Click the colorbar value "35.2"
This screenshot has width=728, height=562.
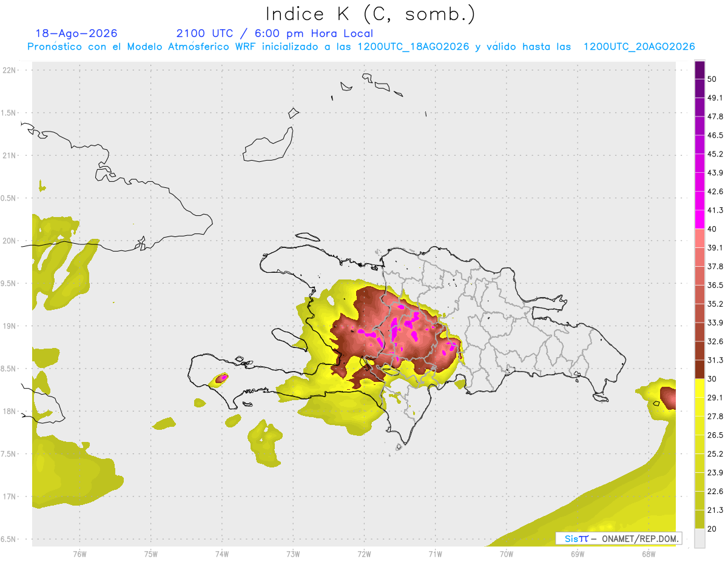point(715,304)
